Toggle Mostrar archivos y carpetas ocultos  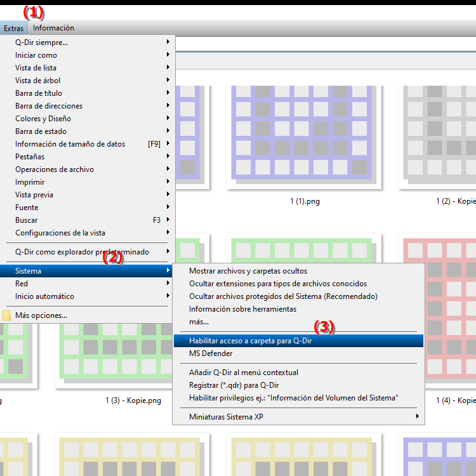click(298, 271)
